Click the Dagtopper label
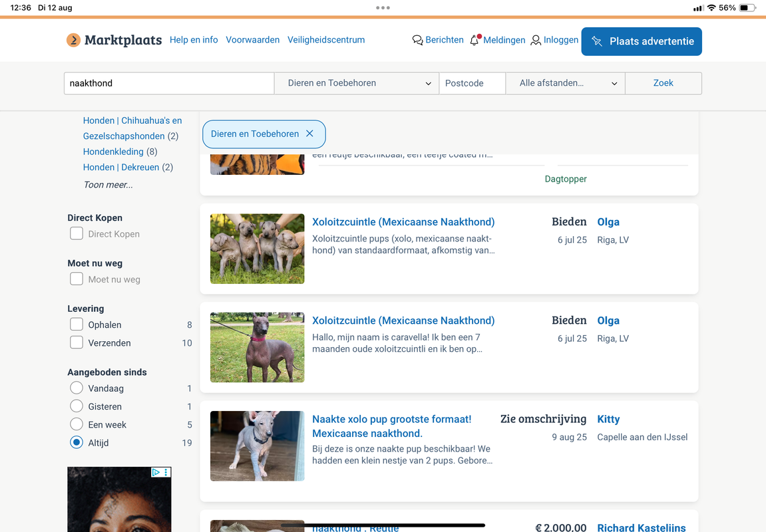Viewport: 766px width, 532px height. coord(566,179)
